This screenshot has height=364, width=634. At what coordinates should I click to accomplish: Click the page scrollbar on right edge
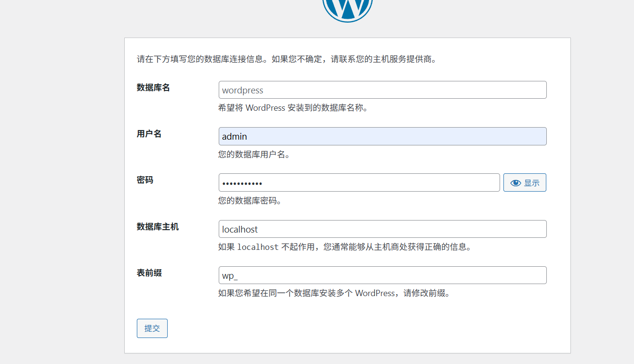pyautogui.click(x=631, y=182)
